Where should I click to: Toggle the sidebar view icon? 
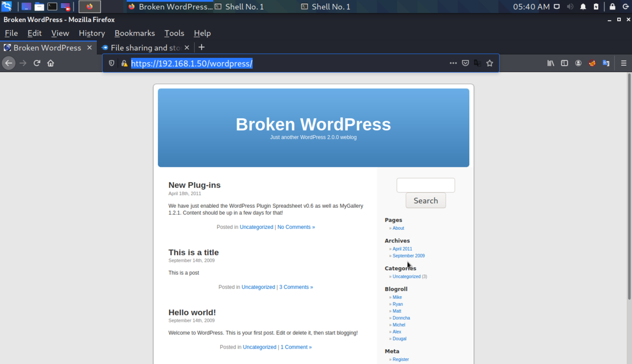click(565, 63)
